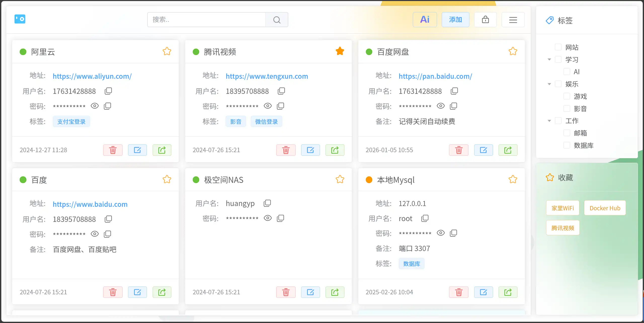Unfavorite 腾讯视频 using the filled star
This screenshot has width=644, height=323.
click(340, 51)
